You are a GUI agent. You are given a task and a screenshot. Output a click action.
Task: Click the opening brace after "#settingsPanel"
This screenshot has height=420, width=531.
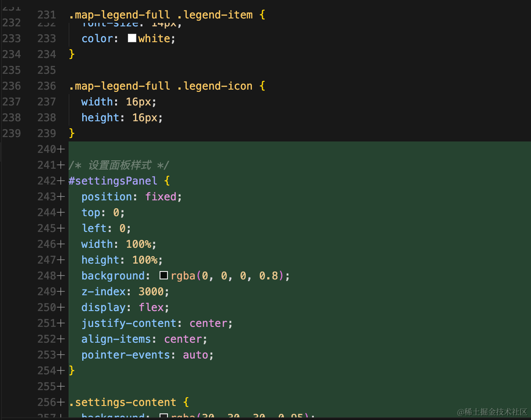(167, 181)
